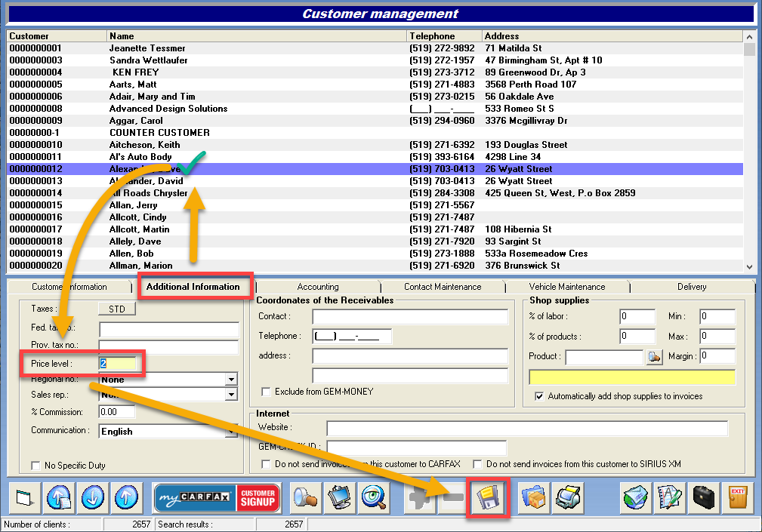Switch to the Accounting tab

click(317, 287)
